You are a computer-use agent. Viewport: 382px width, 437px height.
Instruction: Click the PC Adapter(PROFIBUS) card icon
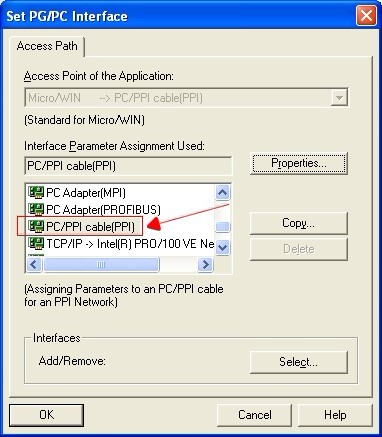[36, 209]
